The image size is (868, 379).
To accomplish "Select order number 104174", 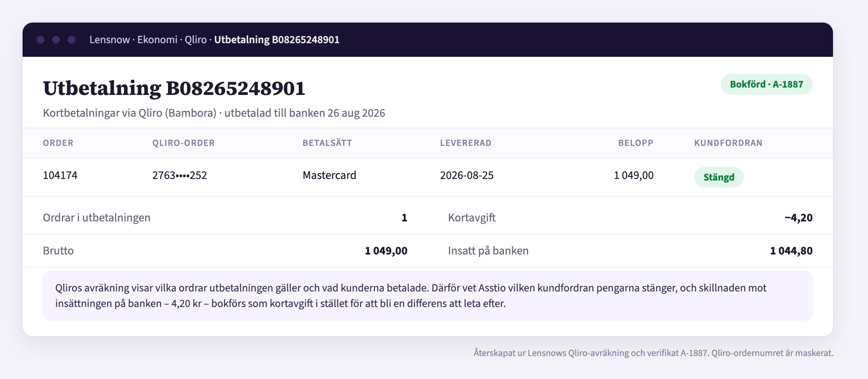I will point(60,175).
